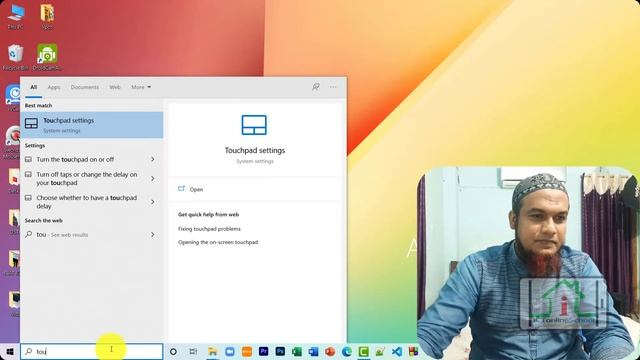Switch to the Apps search tab

pyautogui.click(x=53, y=87)
